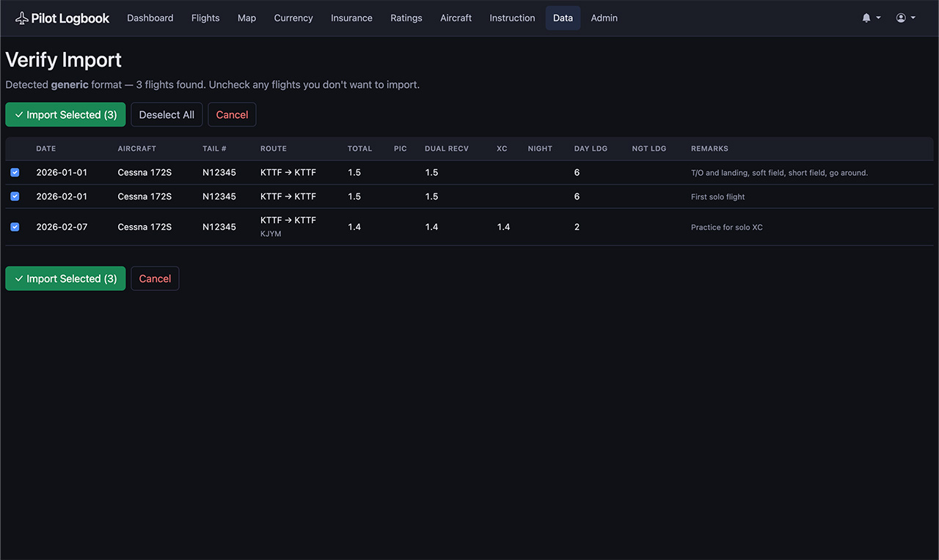Switch to the Ratings page
Image resolution: width=939 pixels, height=560 pixels.
(406, 18)
